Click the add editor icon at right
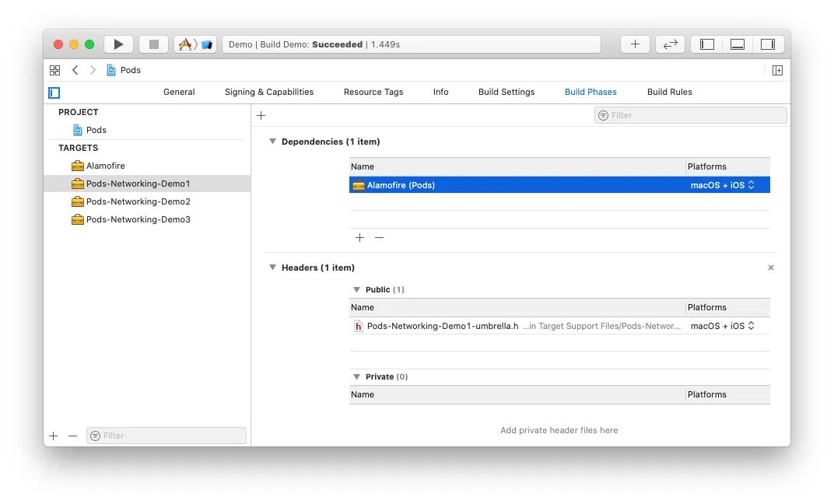Screen dimensions: 834x504 777,70
